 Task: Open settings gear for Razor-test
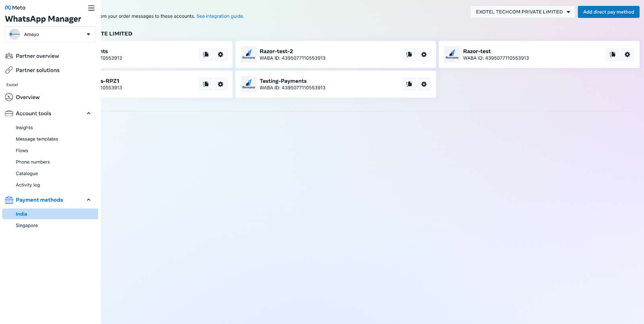627,54
